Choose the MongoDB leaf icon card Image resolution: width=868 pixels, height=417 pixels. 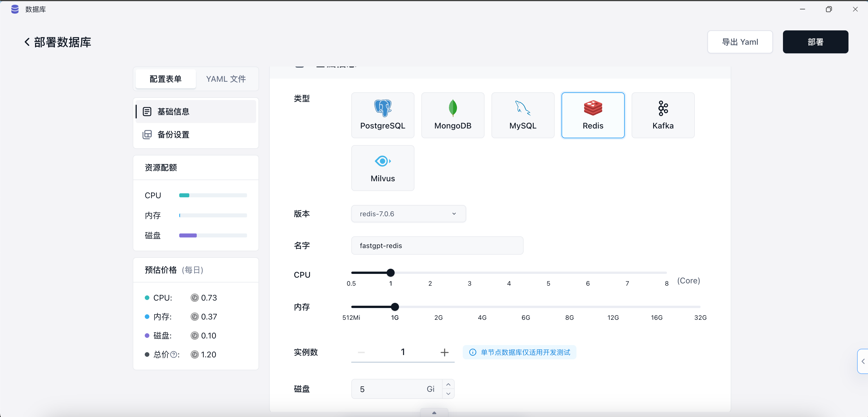click(453, 115)
